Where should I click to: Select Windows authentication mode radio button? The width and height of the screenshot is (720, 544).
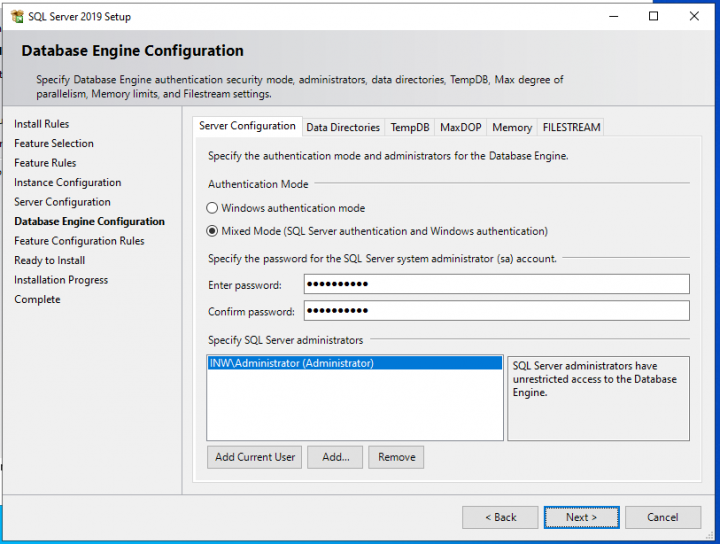click(212, 208)
